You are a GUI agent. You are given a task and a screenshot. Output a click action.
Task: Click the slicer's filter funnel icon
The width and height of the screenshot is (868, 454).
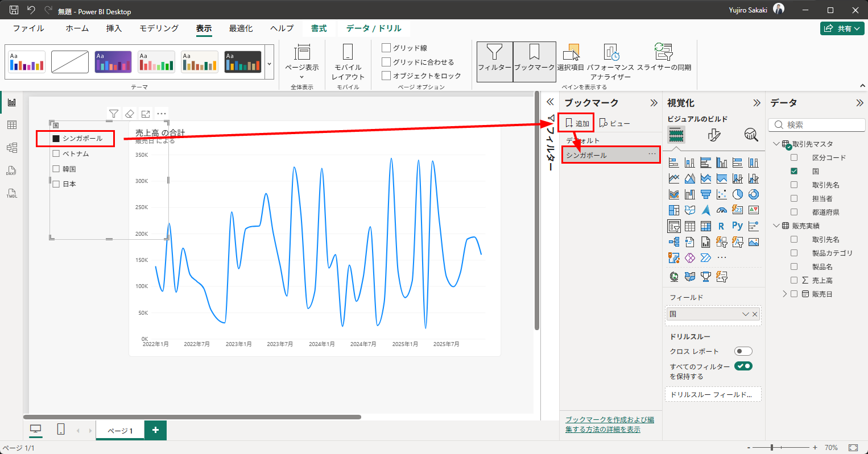(x=114, y=114)
